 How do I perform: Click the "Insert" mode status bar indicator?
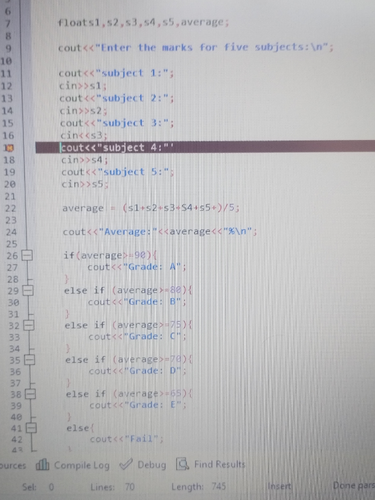point(279,486)
